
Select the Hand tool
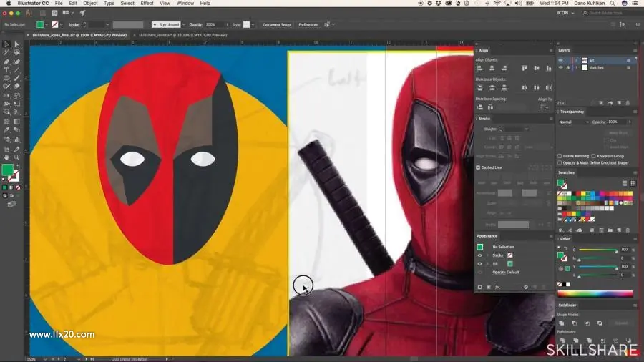pyautogui.click(x=6, y=157)
